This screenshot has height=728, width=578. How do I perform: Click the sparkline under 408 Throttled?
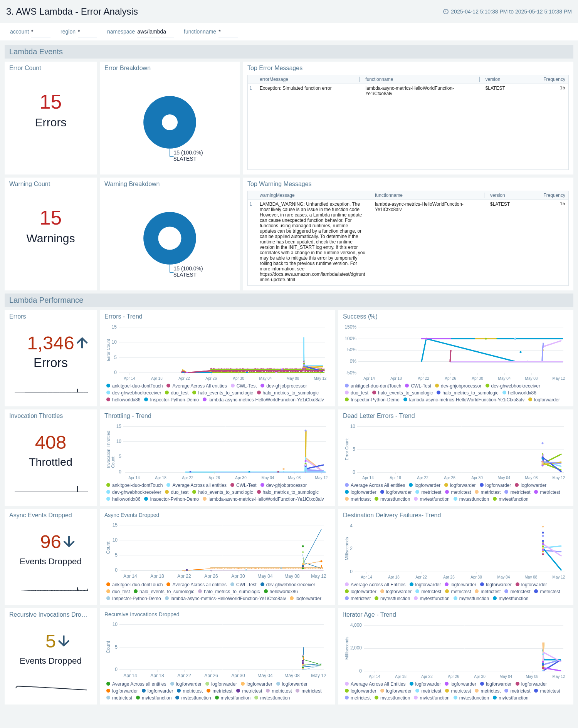tap(51, 489)
